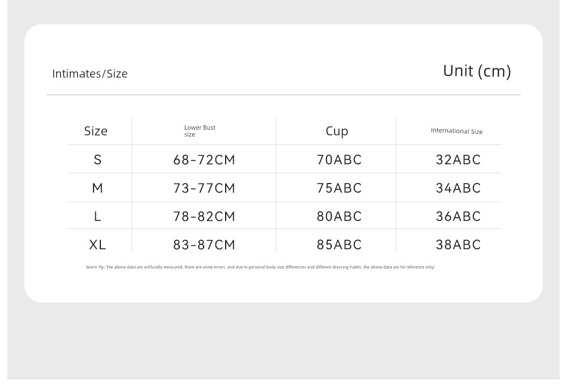
Task: Select the size 'XL' row label
Action: point(98,245)
